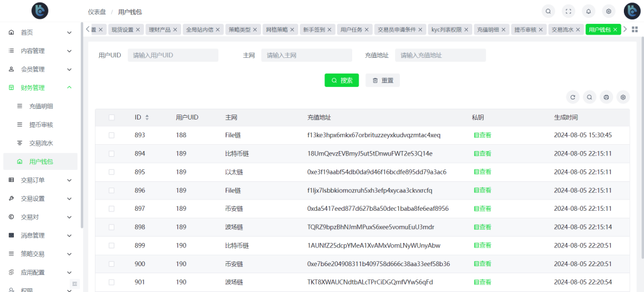
Task: Click the fullscreen toggle icon in header
Action: (x=569, y=11)
